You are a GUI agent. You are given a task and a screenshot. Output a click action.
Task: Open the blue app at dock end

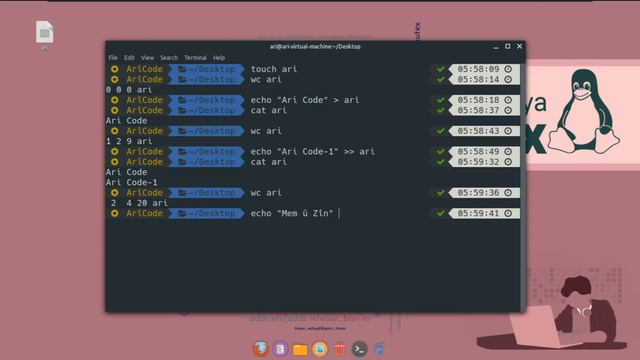coord(379,349)
